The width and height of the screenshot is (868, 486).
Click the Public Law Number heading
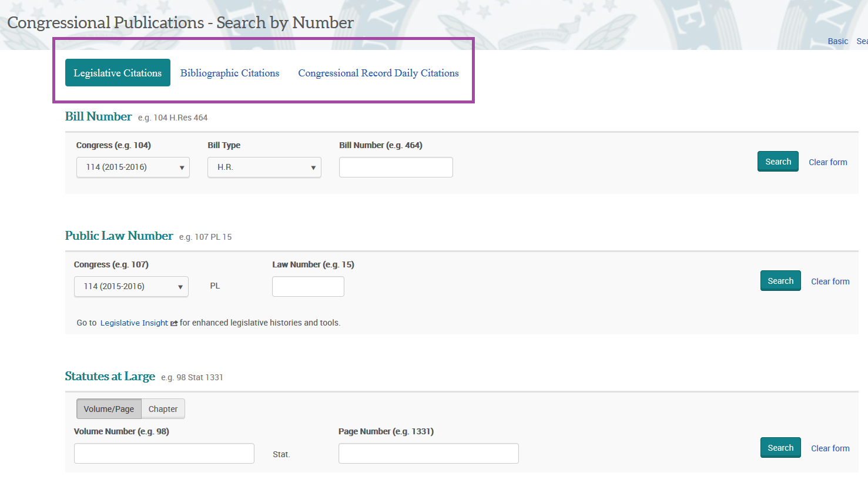[x=119, y=236]
